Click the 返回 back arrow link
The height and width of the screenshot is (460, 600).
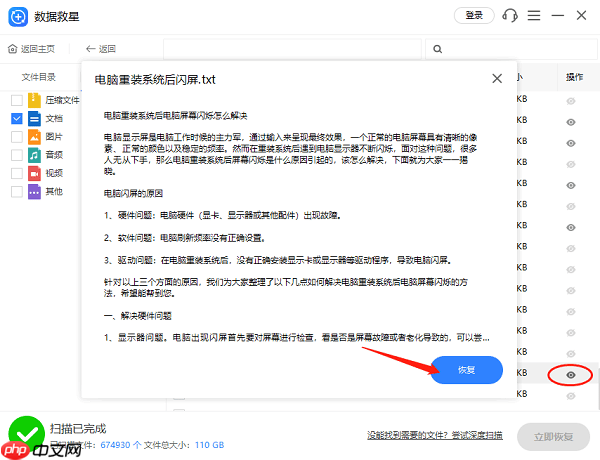click(101, 49)
